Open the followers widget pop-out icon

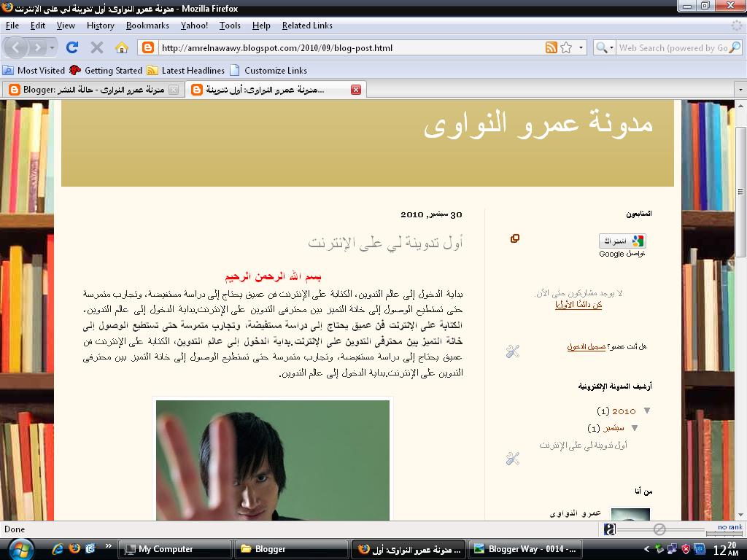[515, 238]
